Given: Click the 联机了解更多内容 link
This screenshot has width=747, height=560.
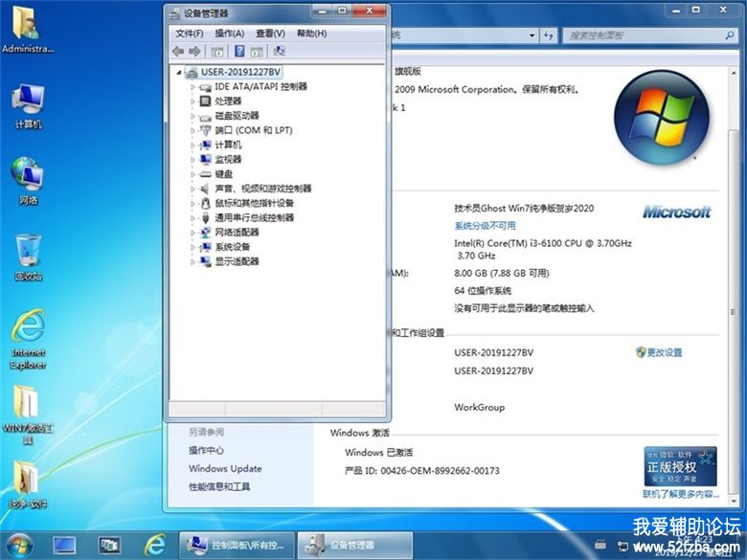Looking at the screenshot, I should click(x=681, y=494).
